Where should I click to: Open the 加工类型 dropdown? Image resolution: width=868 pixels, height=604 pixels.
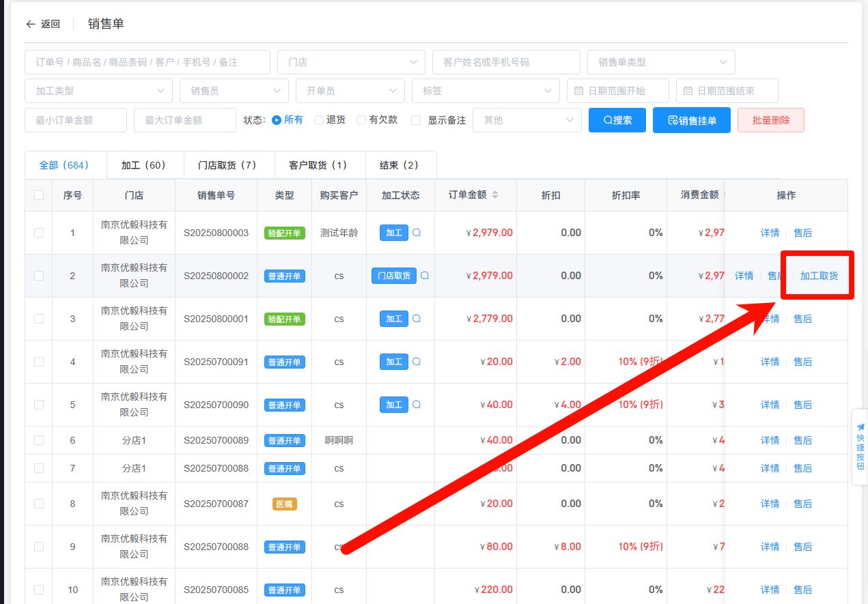coord(98,91)
